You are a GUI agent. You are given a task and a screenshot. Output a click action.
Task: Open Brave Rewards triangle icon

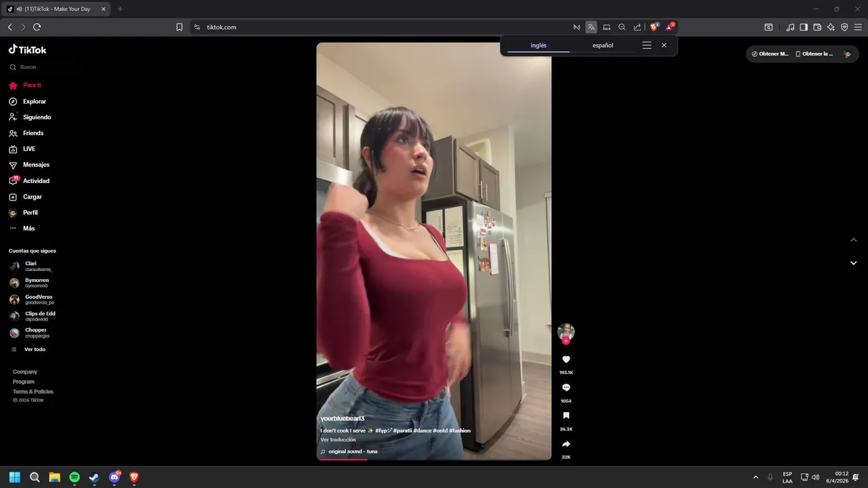pyautogui.click(x=670, y=27)
